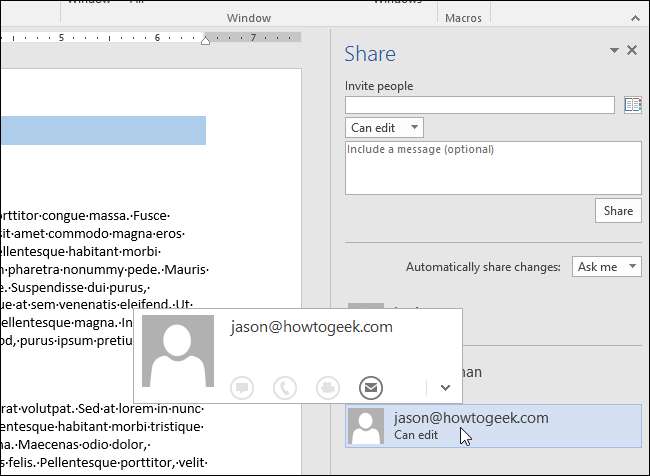
Task: Click the Macros group label in ribbon
Action: [463, 18]
